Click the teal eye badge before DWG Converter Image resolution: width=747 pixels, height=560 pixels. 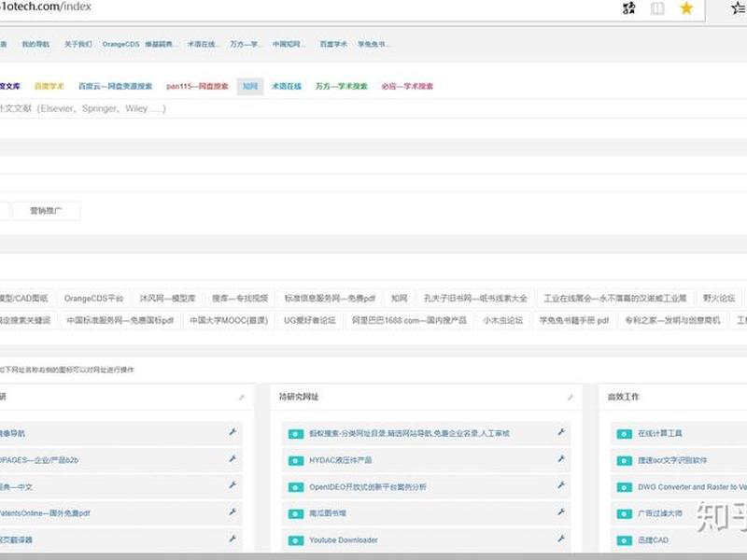(x=624, y=487)
